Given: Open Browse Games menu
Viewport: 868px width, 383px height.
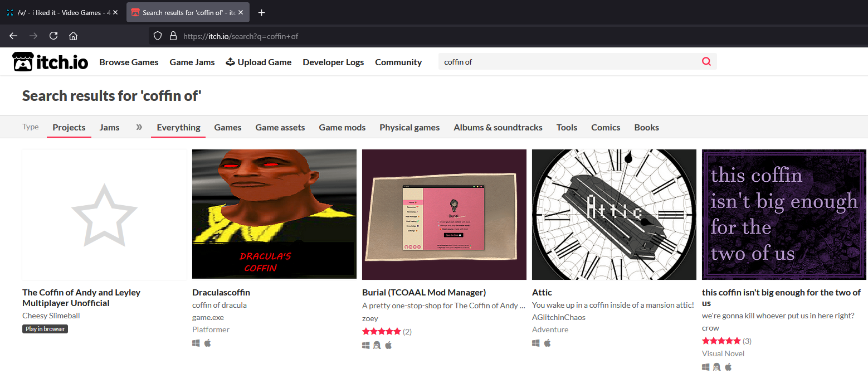Looking at the screenshot, I should pos(129,62).
